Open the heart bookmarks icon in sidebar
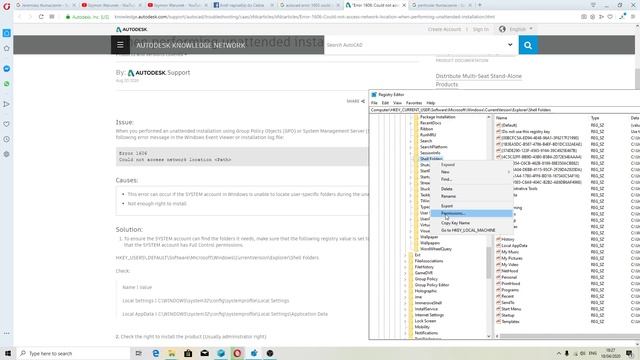Screen dimensions: 640x360 [x=7, y=124]
